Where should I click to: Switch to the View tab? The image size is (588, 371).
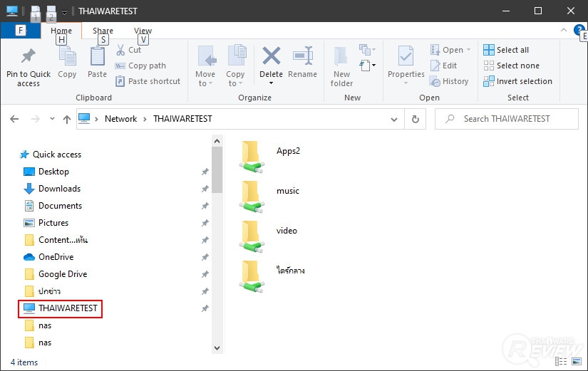pyautogui.click(x=143, y=31)
